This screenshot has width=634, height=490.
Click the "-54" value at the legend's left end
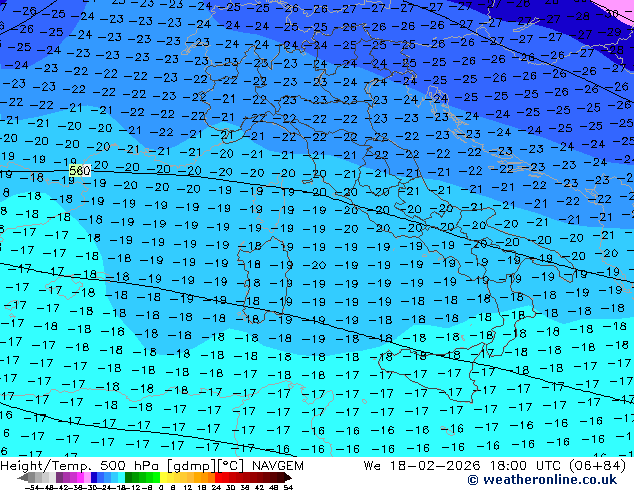coord(32,487)
